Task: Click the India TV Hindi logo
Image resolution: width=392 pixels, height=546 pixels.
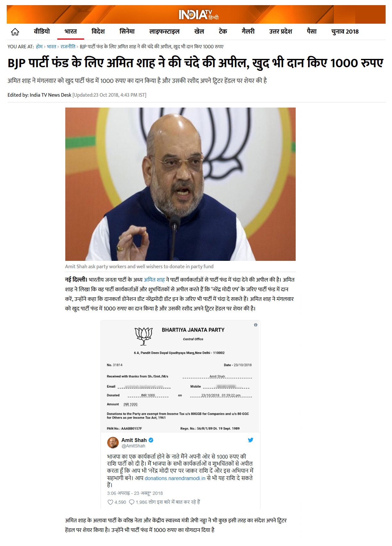Action: coord(198,15)
